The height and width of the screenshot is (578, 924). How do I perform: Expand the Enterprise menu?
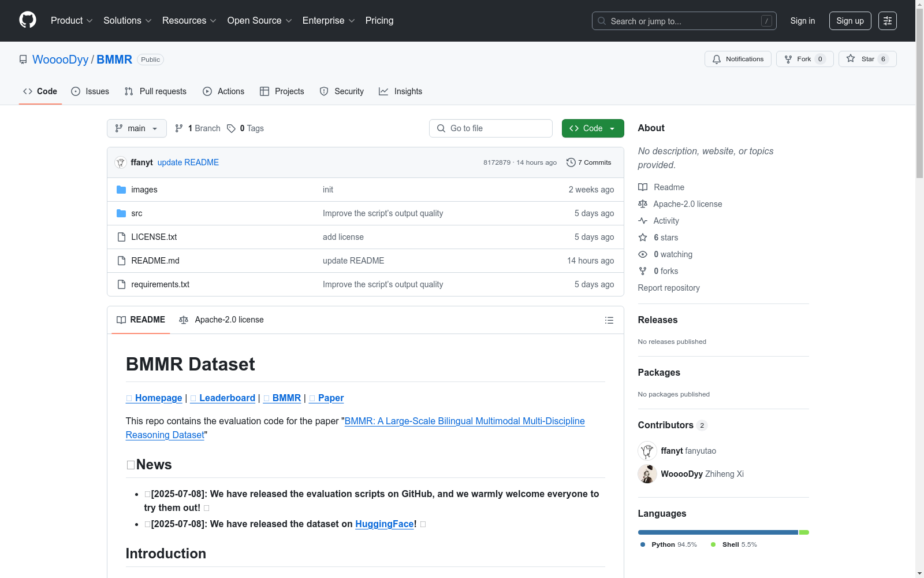329,21
